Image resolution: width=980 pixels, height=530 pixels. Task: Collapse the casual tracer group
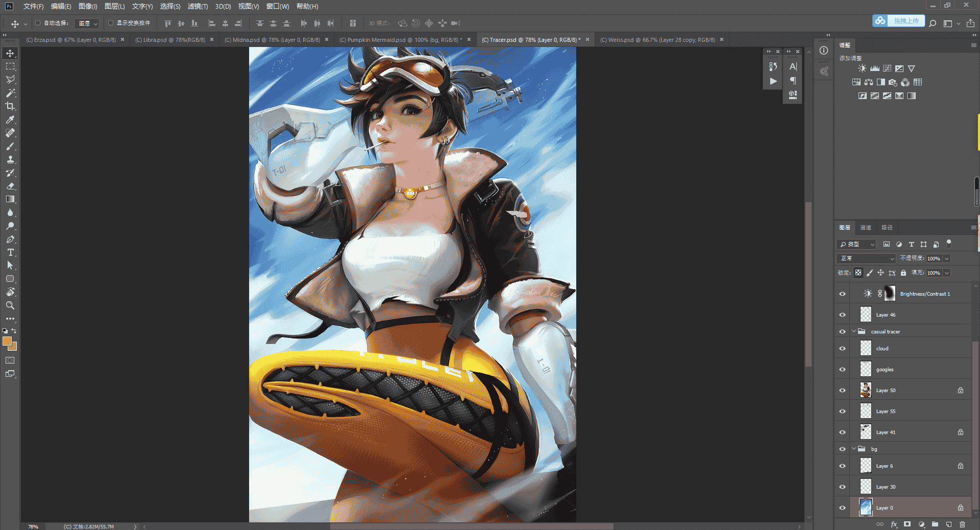pyautogui.click(x=854, y=331)
